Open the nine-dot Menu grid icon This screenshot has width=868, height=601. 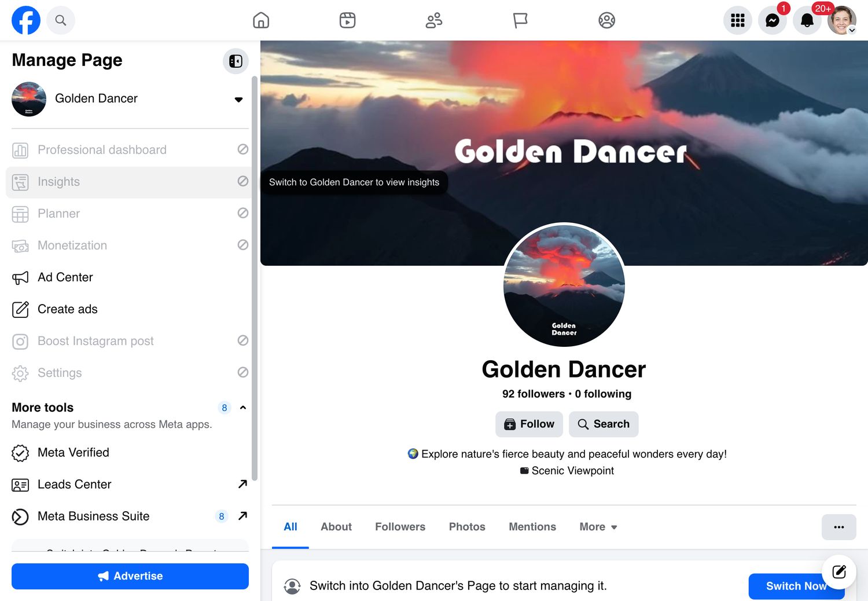738,20
